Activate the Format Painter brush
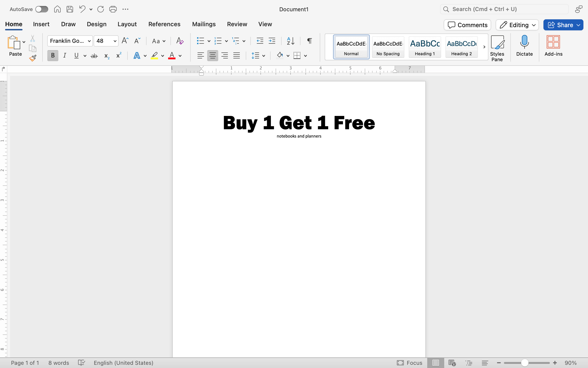 (33, 58)
